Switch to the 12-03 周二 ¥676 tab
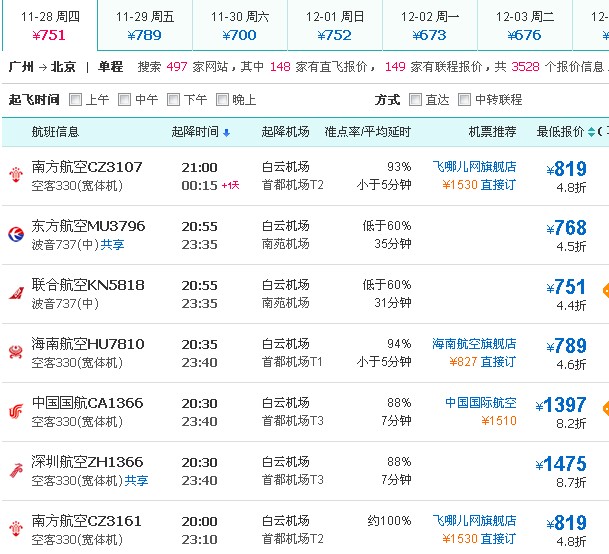This screenshot has width=609, height=554. [525, 25]
